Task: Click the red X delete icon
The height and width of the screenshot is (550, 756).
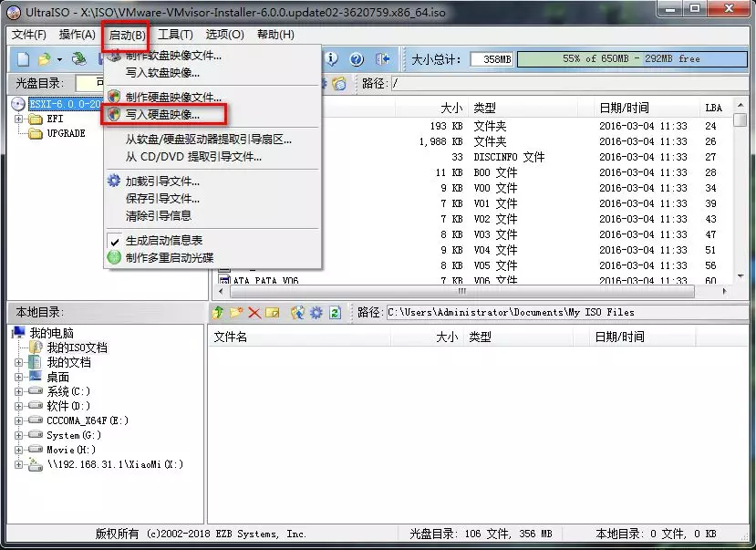Action: [254, 313]
